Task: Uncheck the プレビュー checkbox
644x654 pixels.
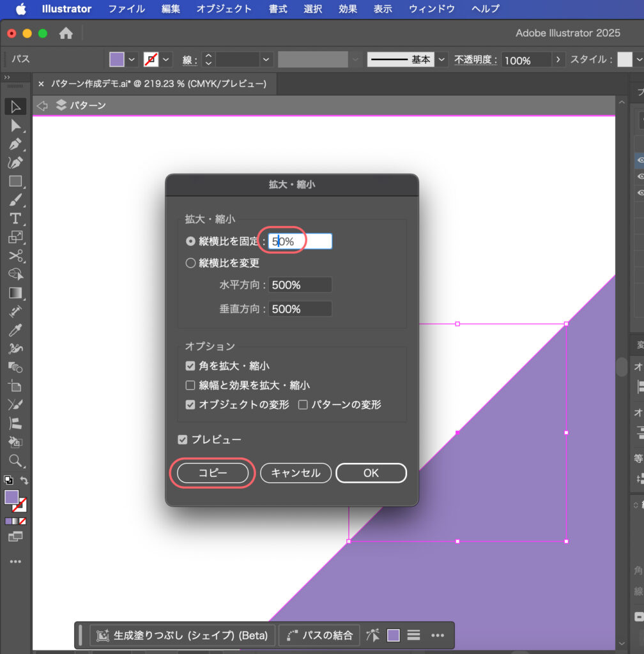Action: tap(183, 439)
